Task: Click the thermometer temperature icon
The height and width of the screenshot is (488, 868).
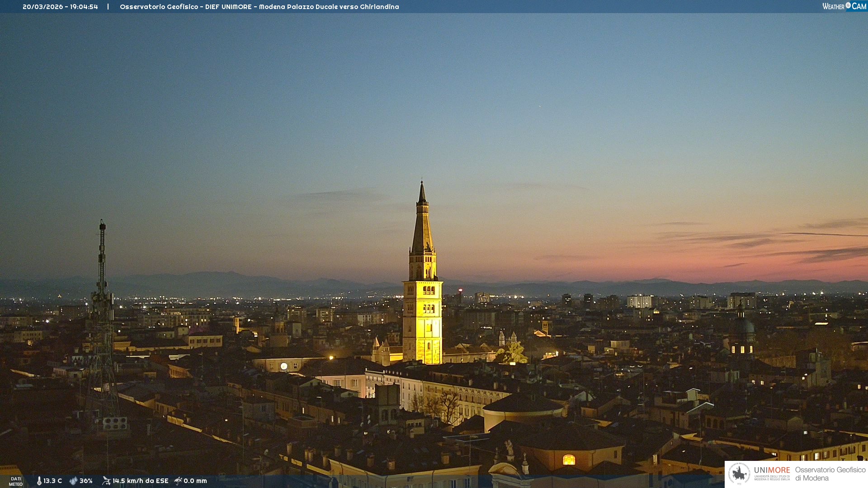Action: tap(39, 481)
